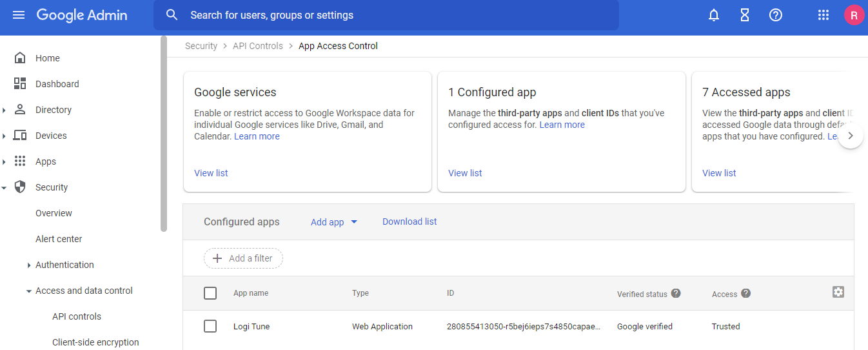Select all configured apps checkbox
Screen dimensions: 868x350
point(210,293)
